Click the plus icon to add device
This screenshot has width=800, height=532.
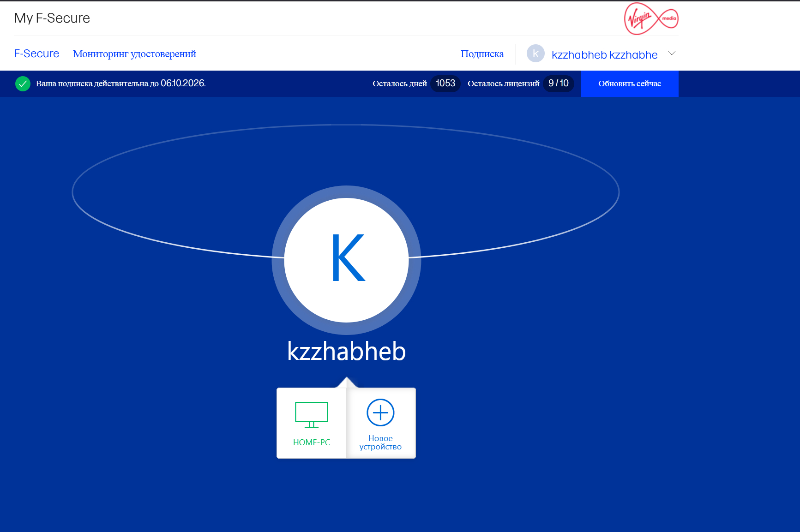[x=380, y=412]
